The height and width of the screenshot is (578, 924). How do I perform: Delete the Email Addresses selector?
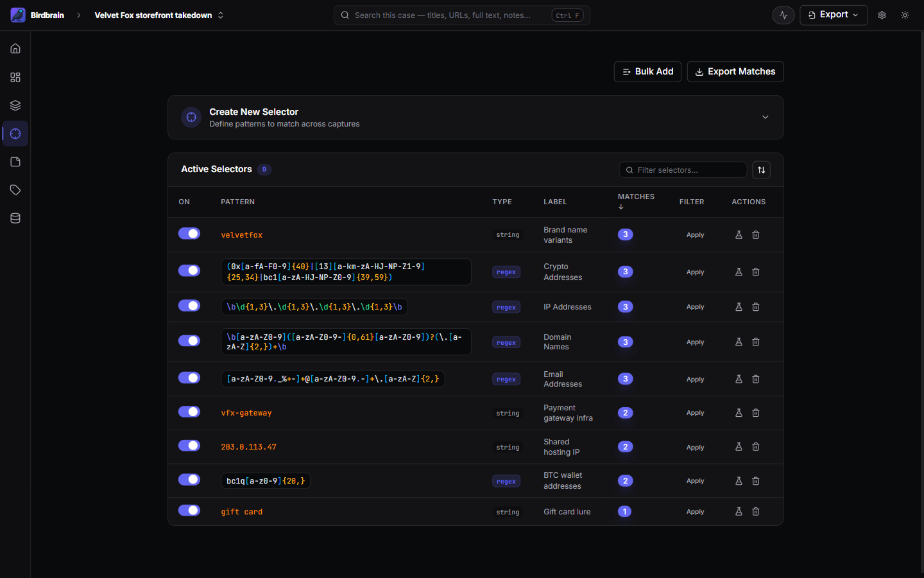[756, 380]
